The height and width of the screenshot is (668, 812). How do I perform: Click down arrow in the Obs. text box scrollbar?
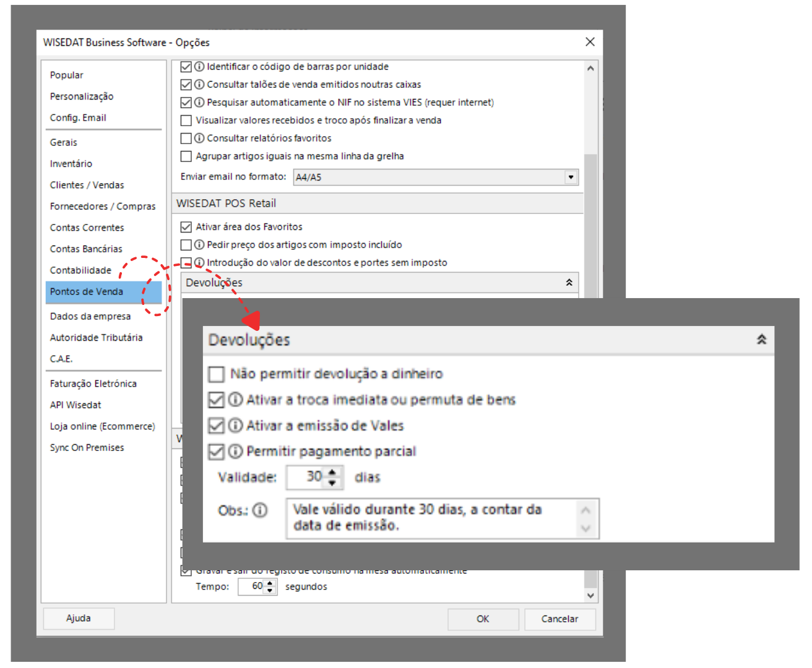(585, 528)
